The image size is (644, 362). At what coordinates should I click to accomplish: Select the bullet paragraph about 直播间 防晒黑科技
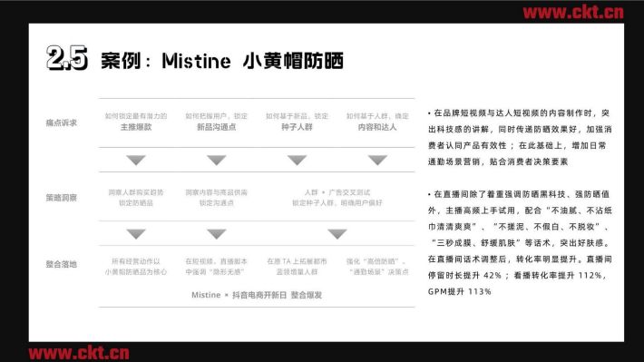pyautogui.click(x=520, y=242)
